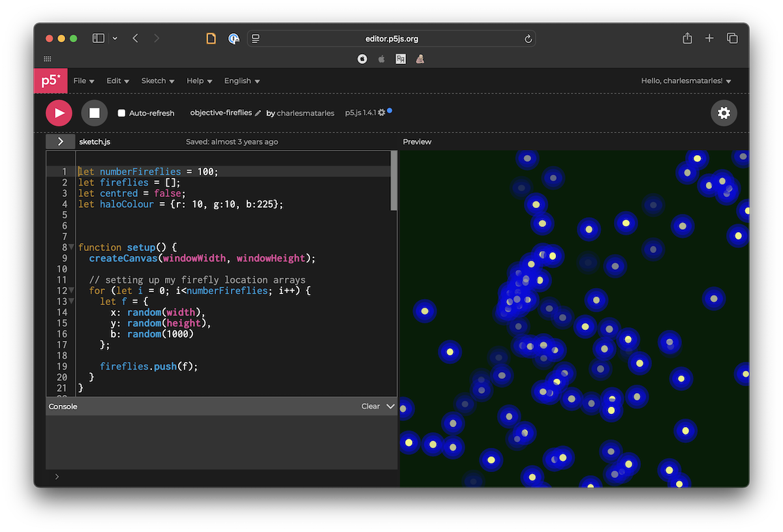
Task: Show browser tab overview icon
Action: click(732, 38)
